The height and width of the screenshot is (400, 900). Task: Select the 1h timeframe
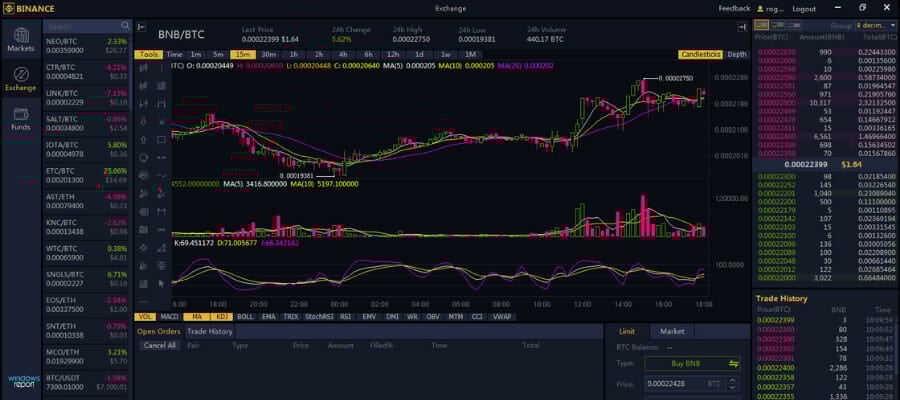293,55
